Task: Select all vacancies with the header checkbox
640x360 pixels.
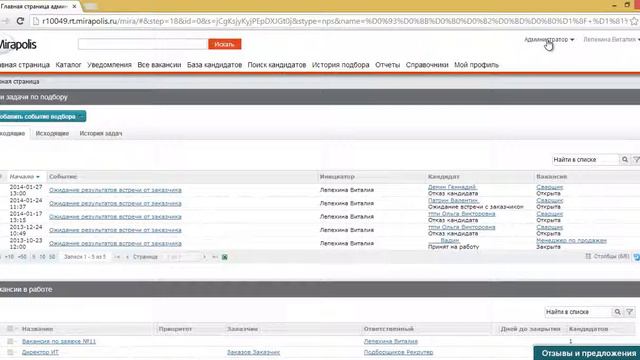Action: 10,329
